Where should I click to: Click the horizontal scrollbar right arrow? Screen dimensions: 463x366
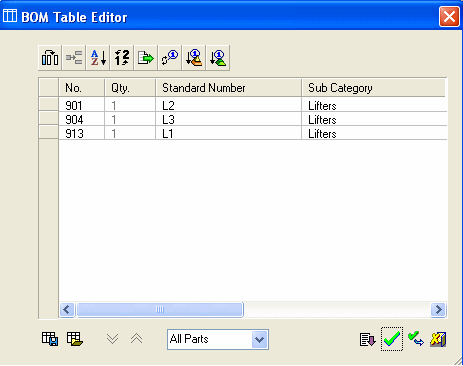click(438, 310)
